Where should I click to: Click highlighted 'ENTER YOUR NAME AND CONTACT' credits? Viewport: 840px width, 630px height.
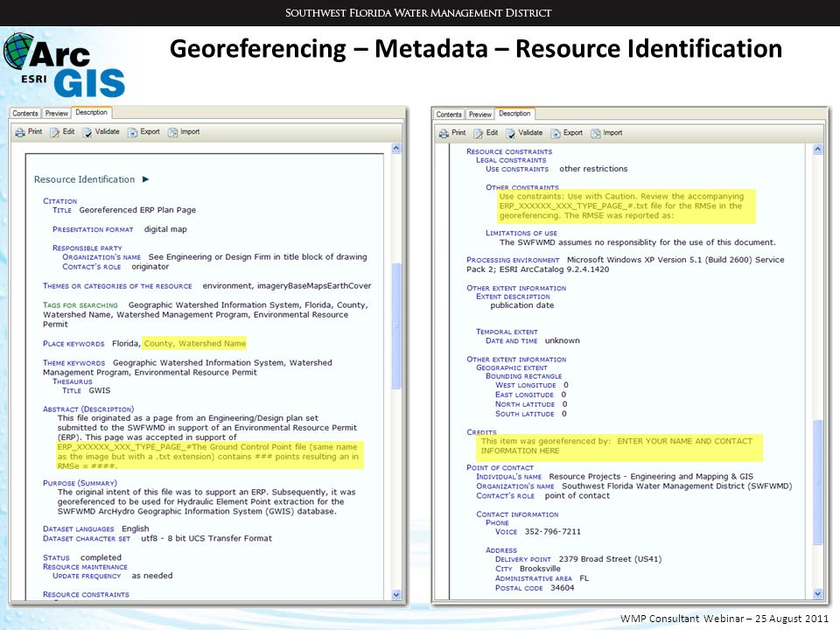tap(684, 441)
